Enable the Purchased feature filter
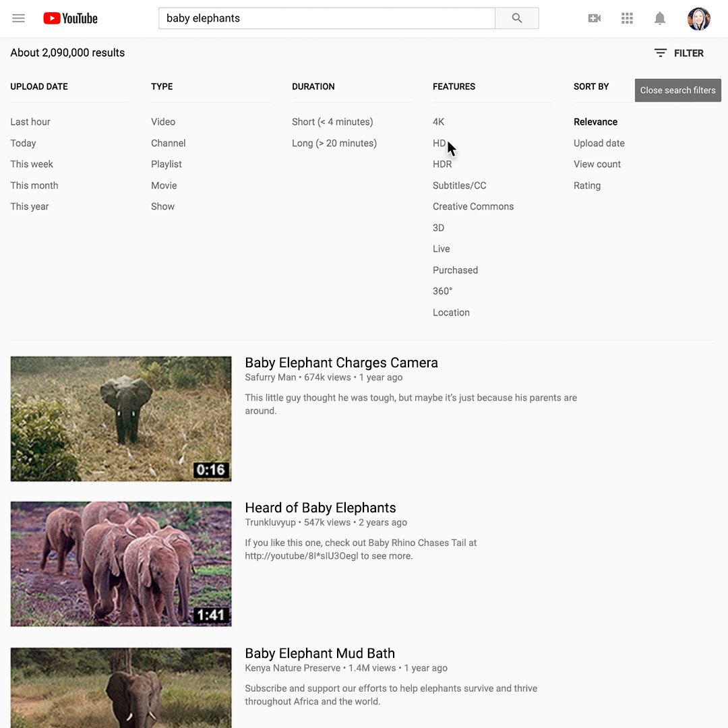This screenshot has height=728, width=728. 455,270
